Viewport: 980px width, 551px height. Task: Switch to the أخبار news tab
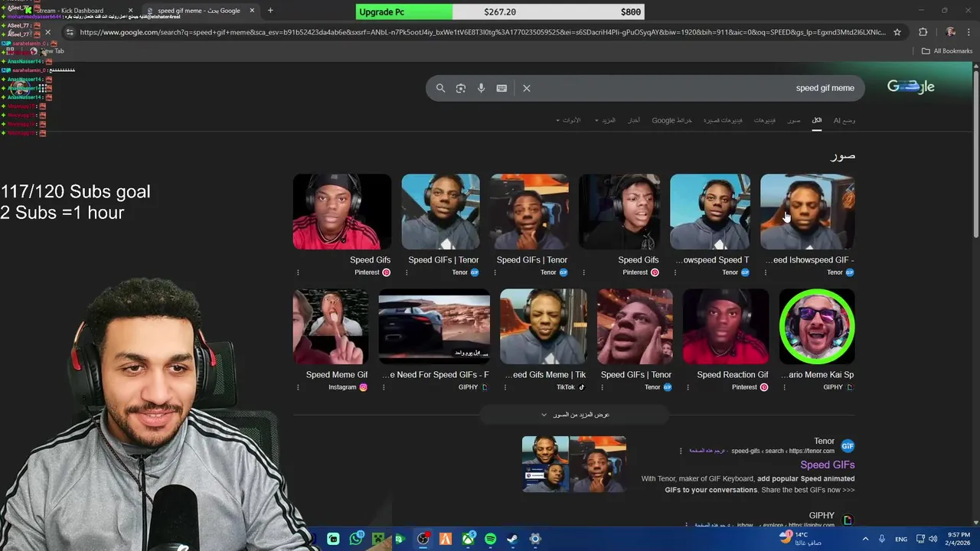pos(634,120)
